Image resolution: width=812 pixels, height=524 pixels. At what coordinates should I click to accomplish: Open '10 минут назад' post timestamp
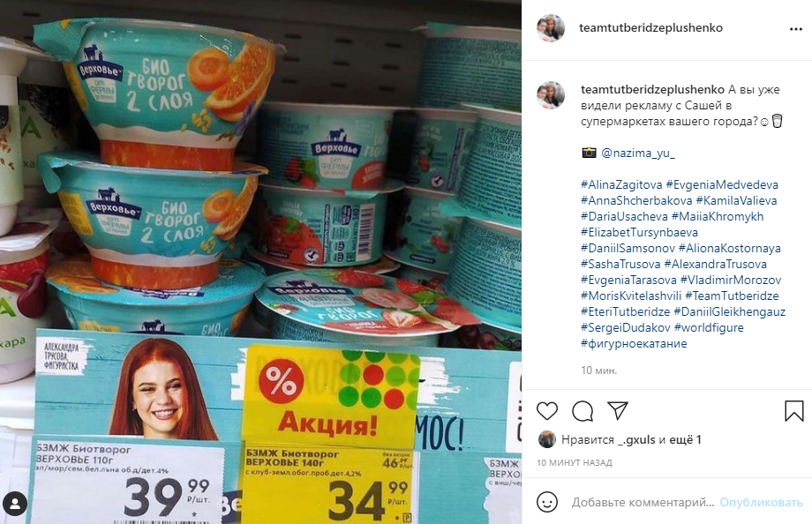click(575, 463)
